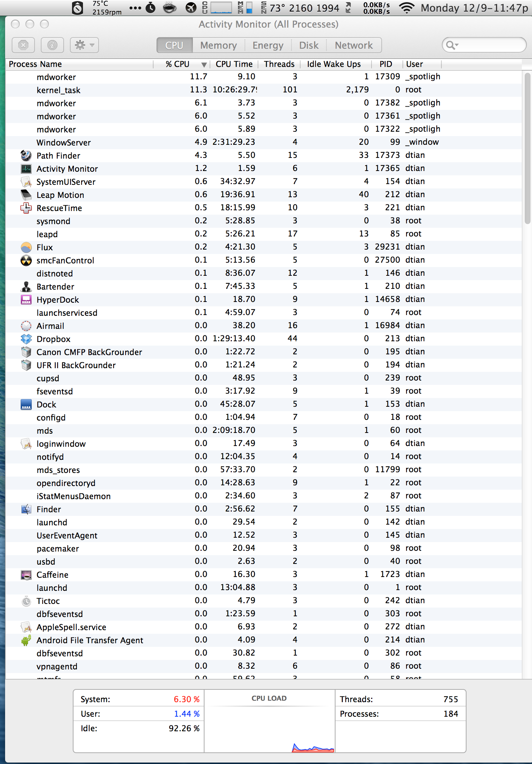Open the Tictoc timer menu bar icon
The image size is (532, 764).
point(151,8)
